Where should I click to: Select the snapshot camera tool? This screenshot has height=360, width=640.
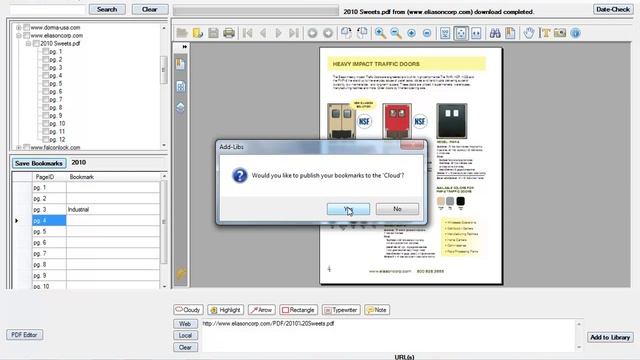560,33
